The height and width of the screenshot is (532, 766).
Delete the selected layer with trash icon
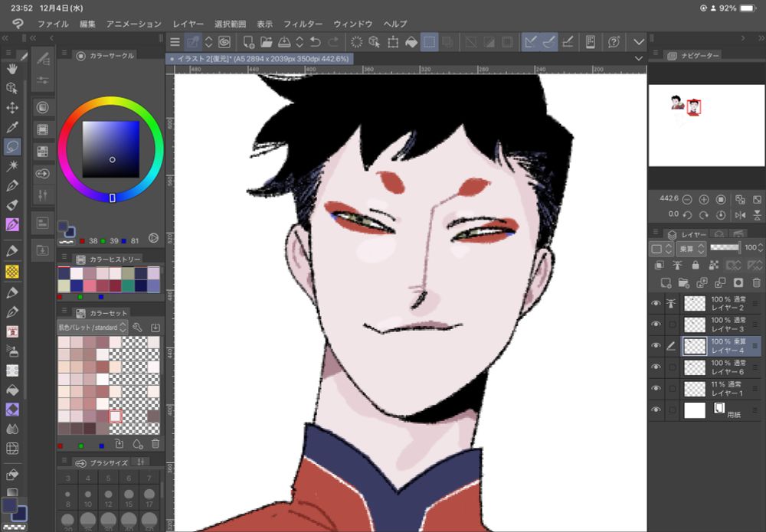click(x=756, y=282)
